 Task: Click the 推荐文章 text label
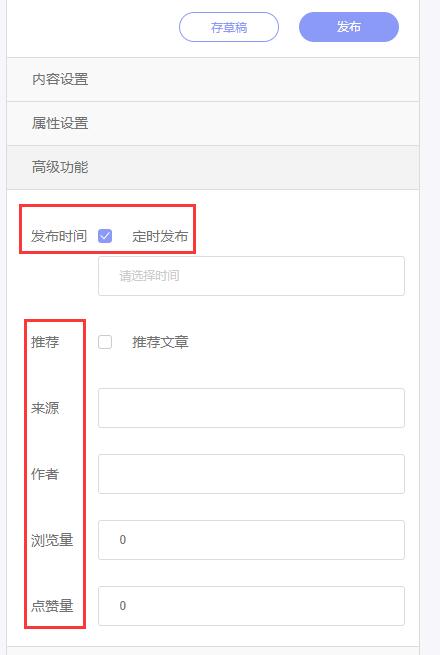(x=160, y=342)
